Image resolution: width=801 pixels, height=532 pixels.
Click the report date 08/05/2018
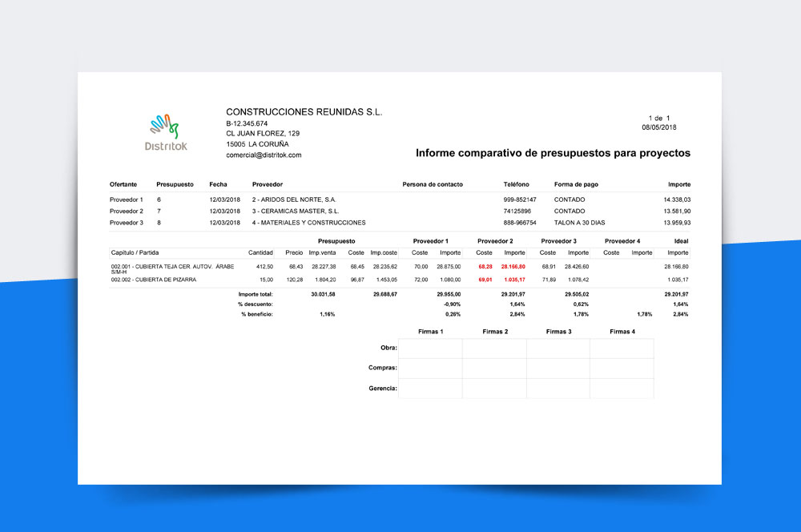coord(659,127)
